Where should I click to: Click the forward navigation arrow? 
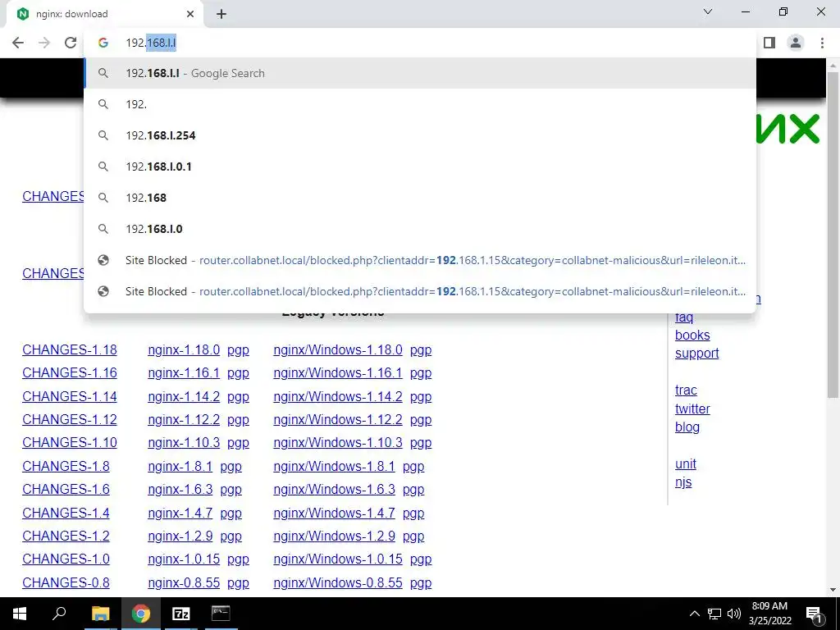pos(44,43)
